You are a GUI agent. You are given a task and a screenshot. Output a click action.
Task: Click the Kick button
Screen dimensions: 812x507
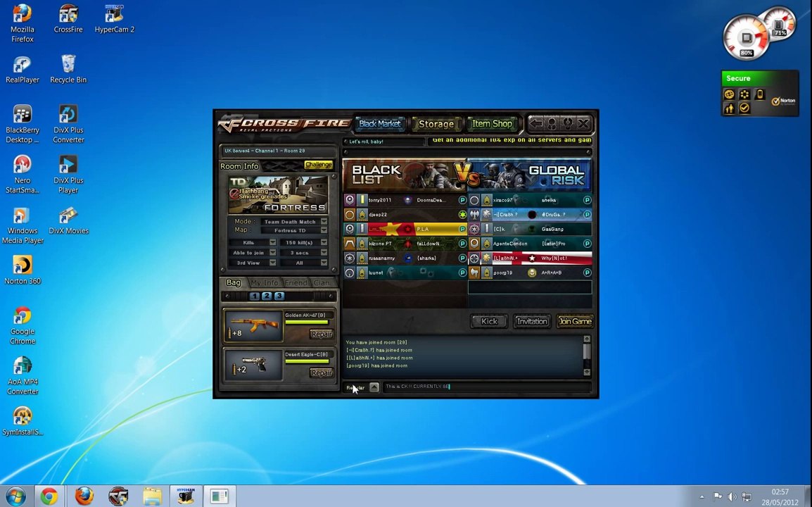pyautogui.click(x=489, y=321)
